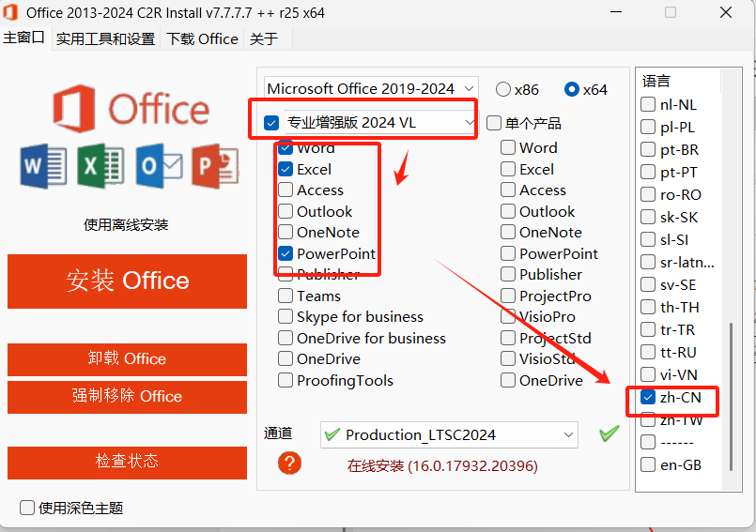Click the orange help question mark icon

[x=289, y=464]
